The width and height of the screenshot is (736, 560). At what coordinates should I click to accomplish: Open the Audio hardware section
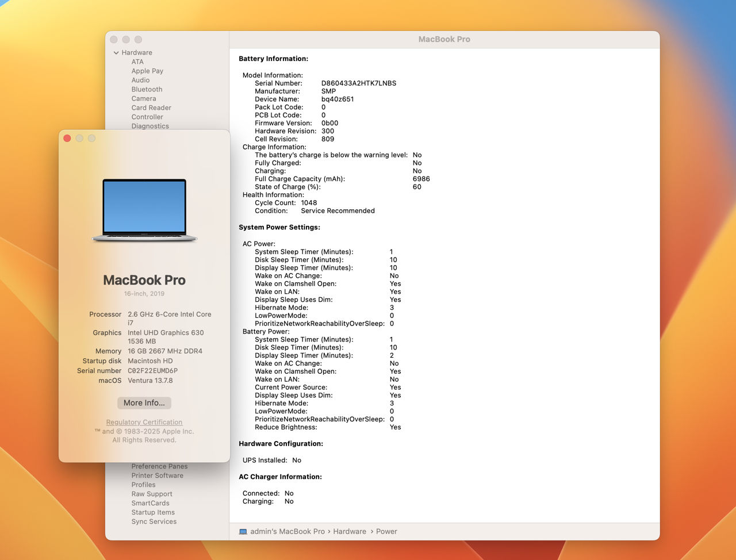click(140, 80)
